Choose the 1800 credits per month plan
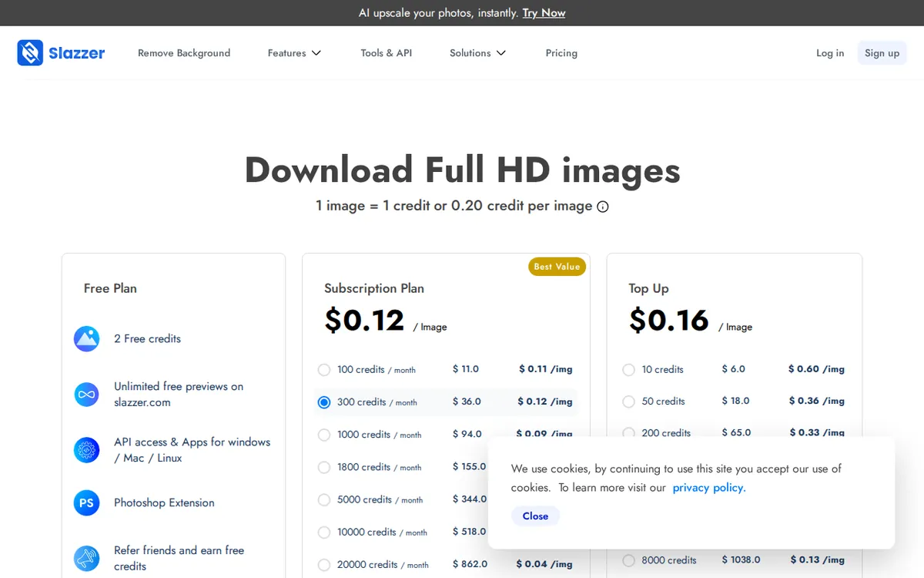The image size is (924, 578). coord(324,467)
